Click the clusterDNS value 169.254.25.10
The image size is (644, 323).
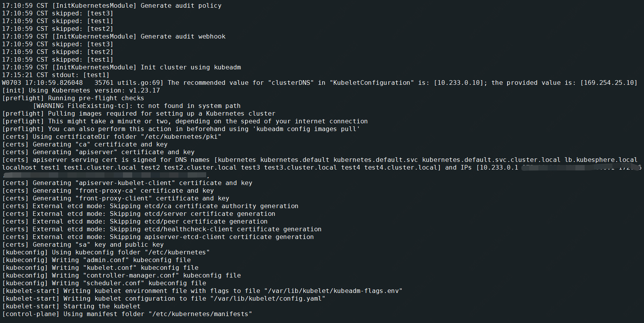[609, 83]
